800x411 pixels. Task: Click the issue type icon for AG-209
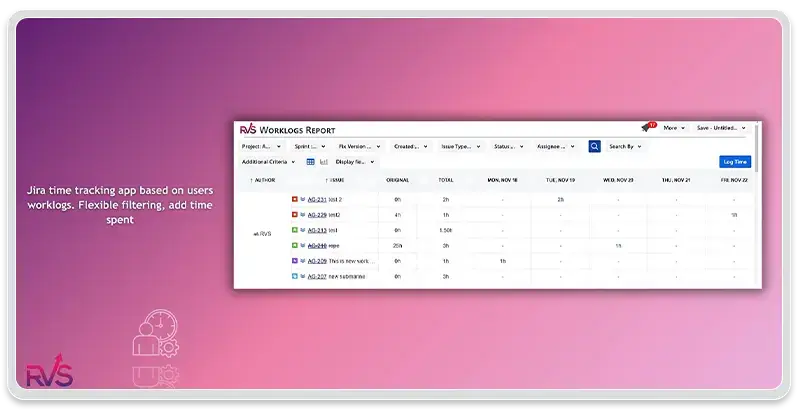(x=294, y=261)
